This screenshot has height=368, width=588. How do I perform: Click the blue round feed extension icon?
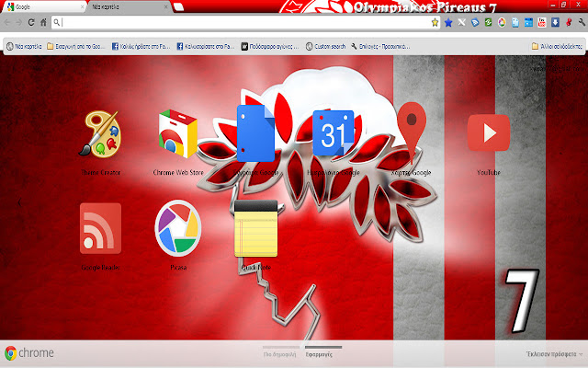[475, 22]
